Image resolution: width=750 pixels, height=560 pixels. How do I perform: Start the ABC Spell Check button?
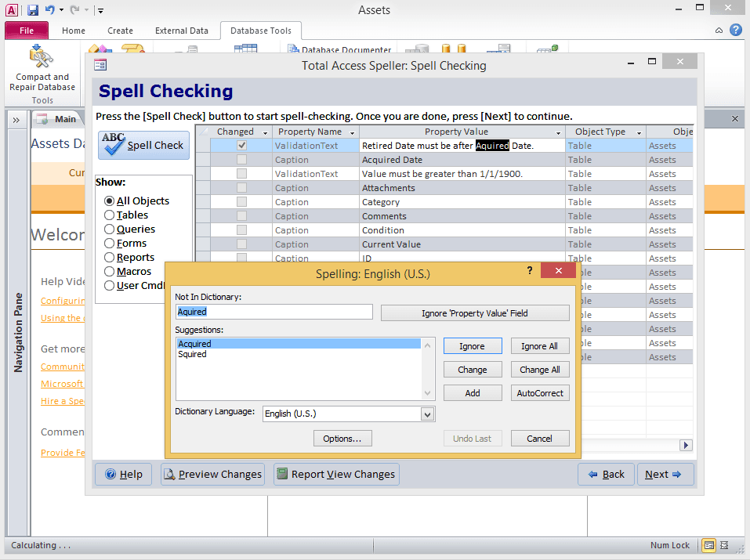coord(144,145)
